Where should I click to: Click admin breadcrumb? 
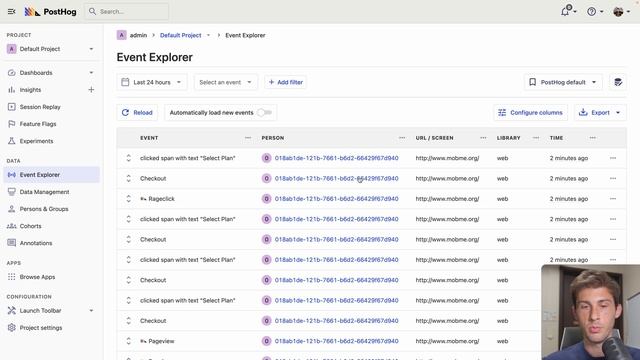click(x=138, y=36)
